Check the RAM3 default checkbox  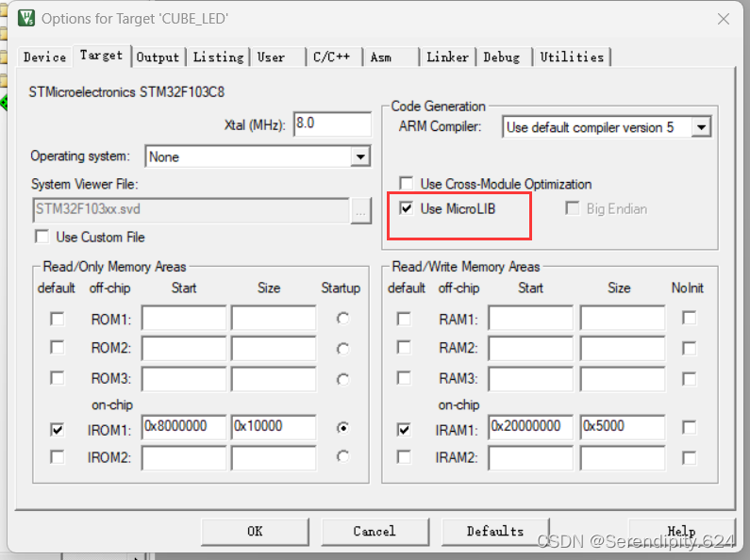(404, 378)
